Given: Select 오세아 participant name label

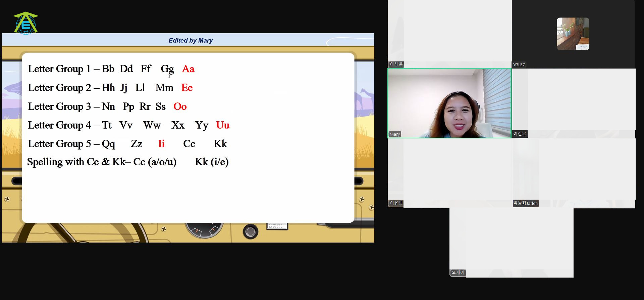Looking at the screenshot, I should (458, 272).
